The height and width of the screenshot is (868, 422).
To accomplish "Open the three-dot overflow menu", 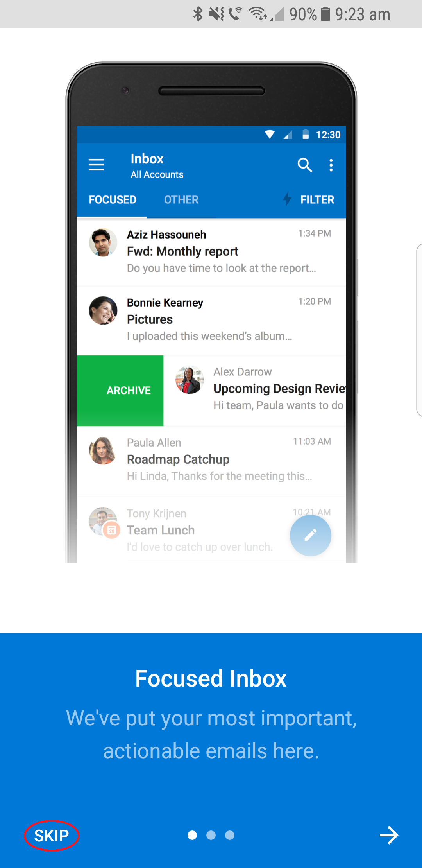I will tap(331, 165).
